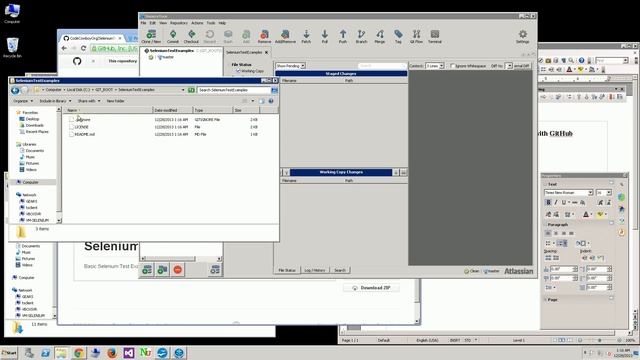Image resolution: width=640 pixels, height=360 pixels.
Task: Click Visual Studio icon in the taskbar
Action: 129,353
